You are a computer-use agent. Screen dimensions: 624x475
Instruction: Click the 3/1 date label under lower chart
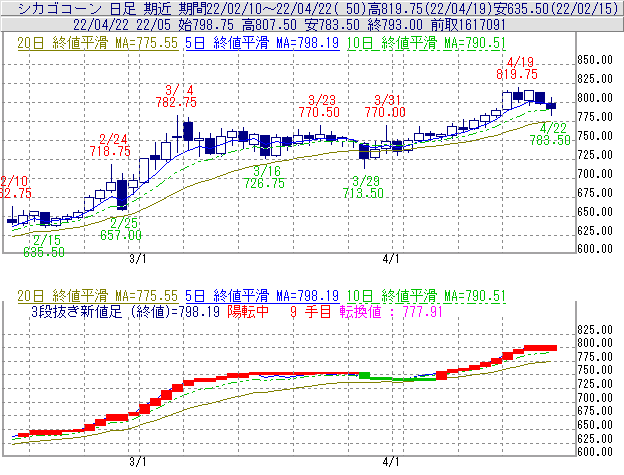click(138, 462)
